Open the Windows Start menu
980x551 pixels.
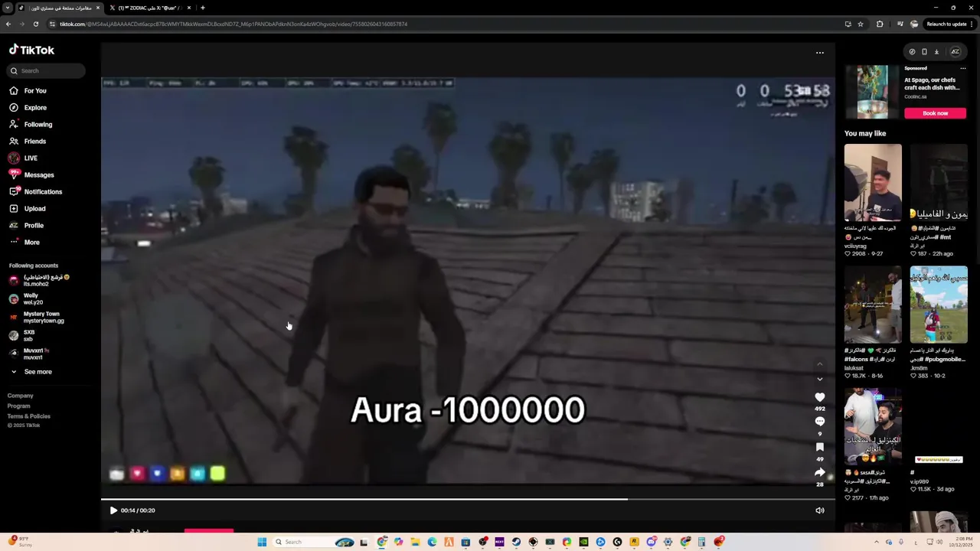click(x=262, y=542)
